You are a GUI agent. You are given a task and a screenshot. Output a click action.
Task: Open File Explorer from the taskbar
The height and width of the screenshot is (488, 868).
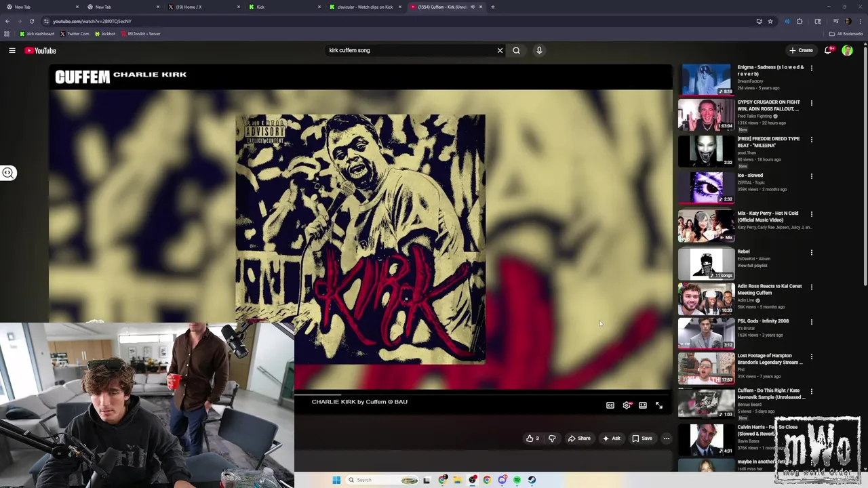click(458, 480)
